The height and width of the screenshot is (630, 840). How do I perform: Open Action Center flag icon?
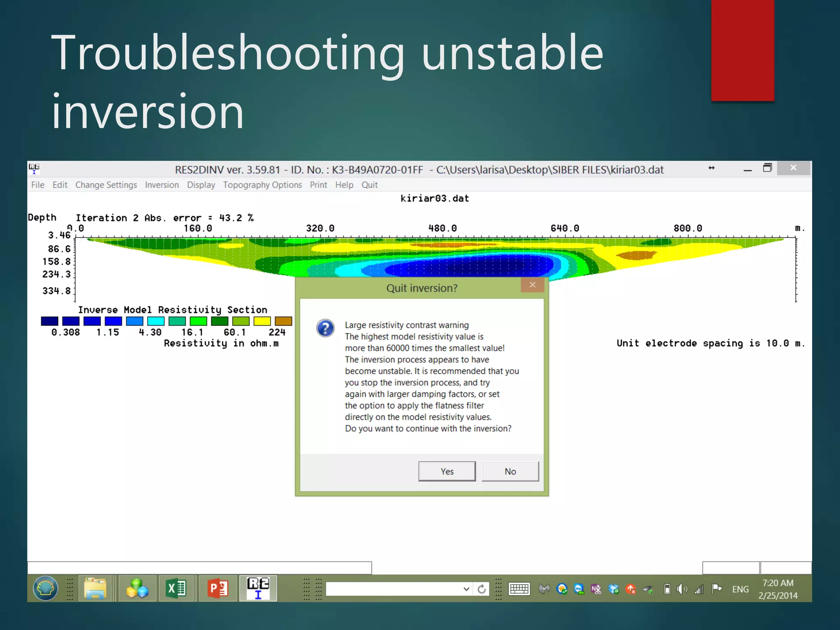(x=717, y=589)
